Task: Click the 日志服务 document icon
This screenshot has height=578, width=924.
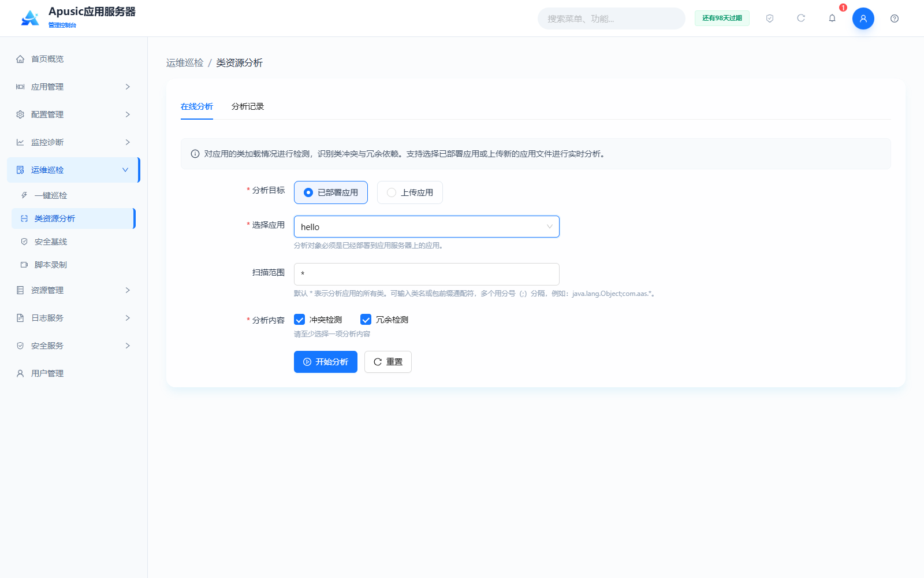Action: click(20, 318)
